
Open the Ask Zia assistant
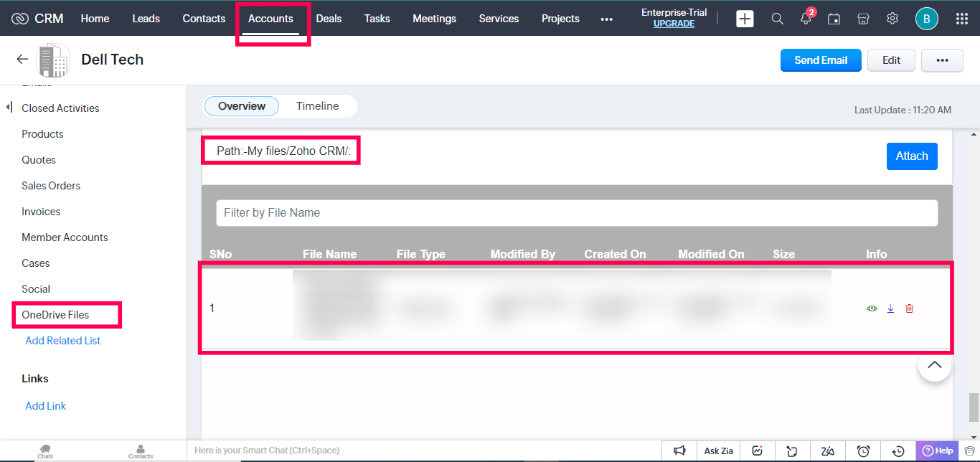pos(718,451)
